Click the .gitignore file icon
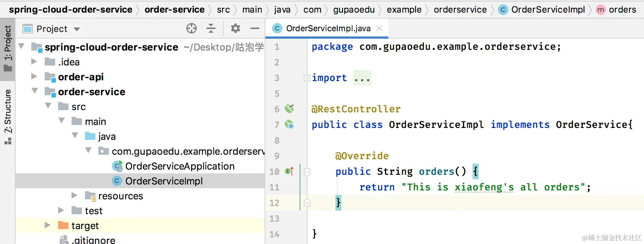Image resolution: width=644 pixels, height=244 pixels. coord(64,240)
